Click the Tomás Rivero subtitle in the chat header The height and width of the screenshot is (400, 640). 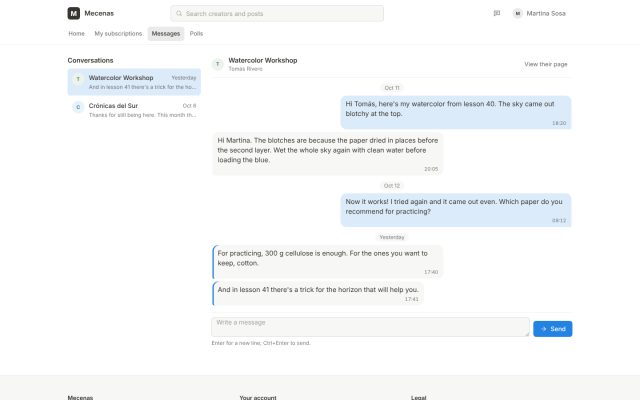245,69
